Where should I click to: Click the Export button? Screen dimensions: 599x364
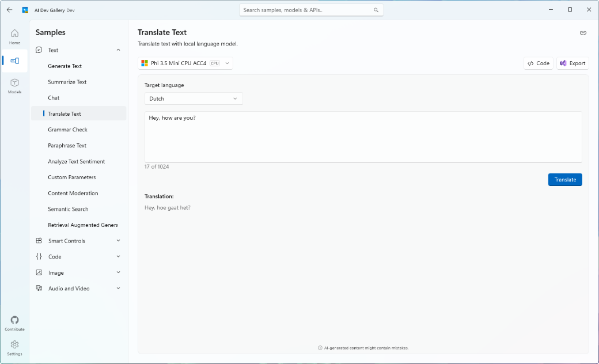[x=573, y=63]
